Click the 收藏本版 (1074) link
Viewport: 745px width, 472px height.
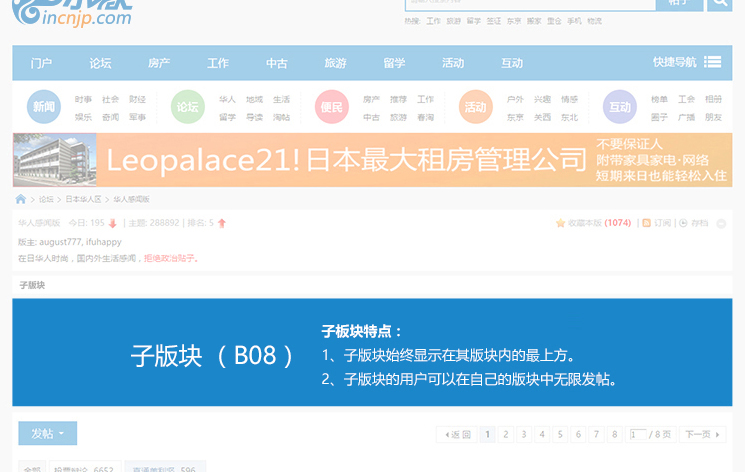click(x=600, y=223)
